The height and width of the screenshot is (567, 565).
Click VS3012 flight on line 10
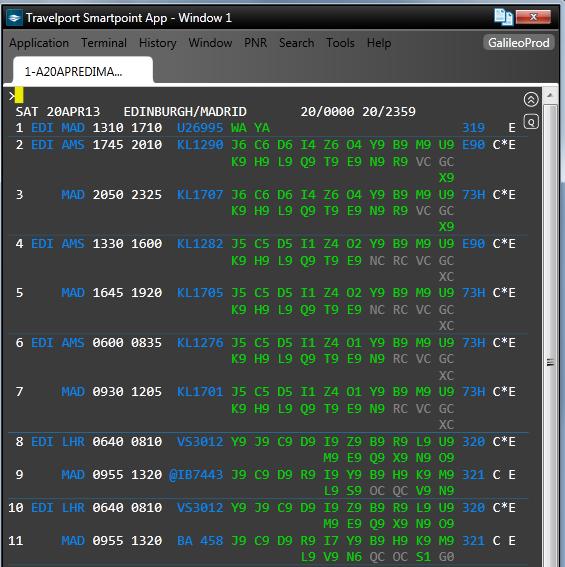coord(200,508)
